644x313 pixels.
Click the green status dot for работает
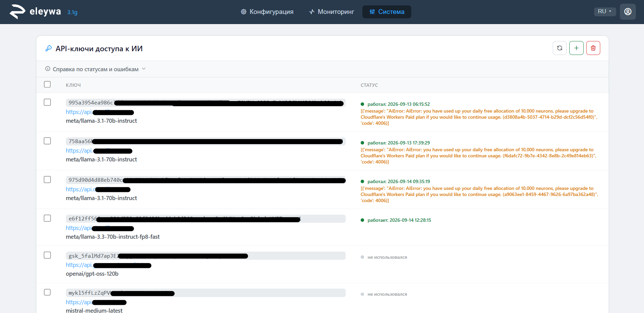(x=362, y=220)
